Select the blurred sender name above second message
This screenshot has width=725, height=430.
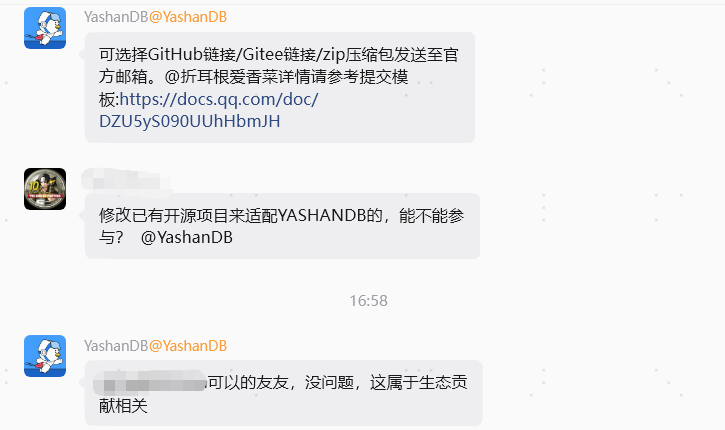[x=126, y=180]
